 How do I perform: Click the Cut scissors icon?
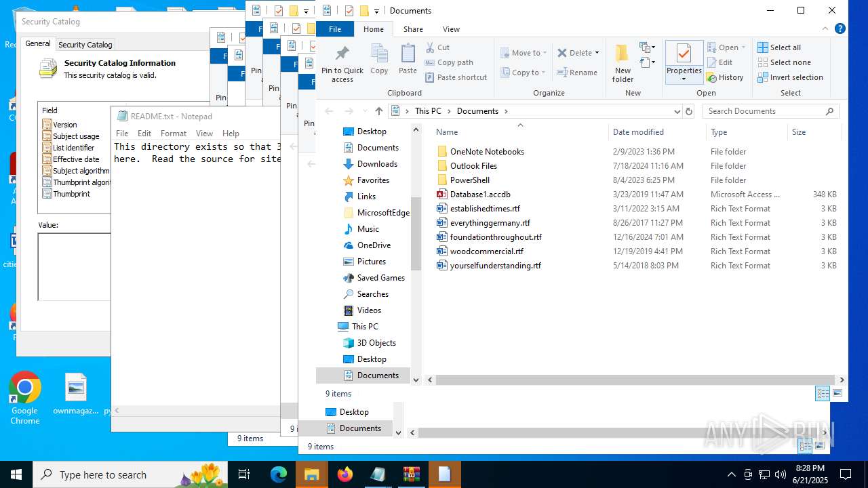tap(430, 47)
